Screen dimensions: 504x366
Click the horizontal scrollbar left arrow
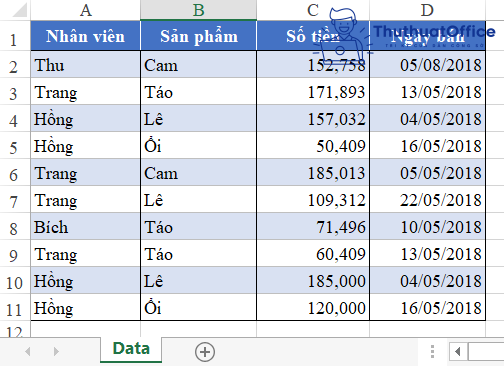458,351
